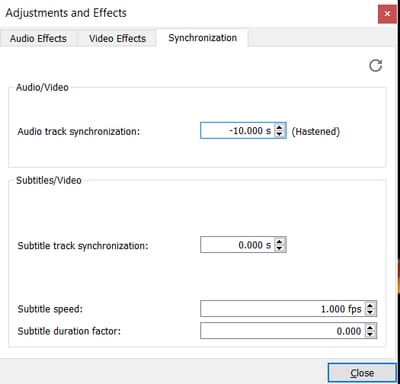Click the Adjustments and Effects window title
This screenshot has width=400, height=384.
66,13
